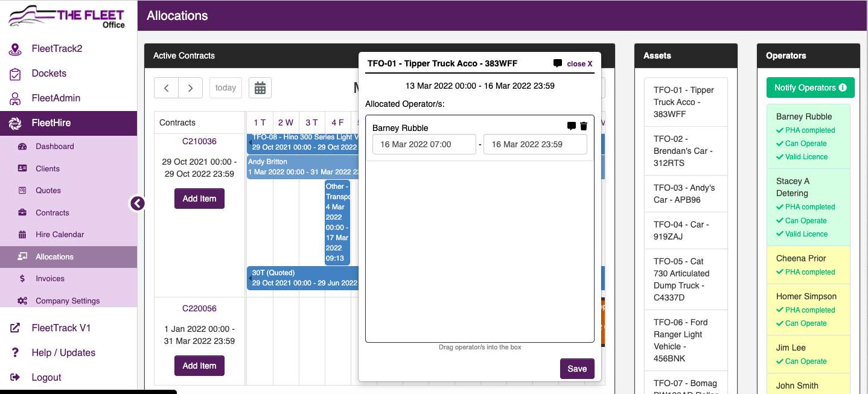Edit allocation start 16 Mar 2022 07:00
Viewport: 868px width, 394px height.
[424, 144]
